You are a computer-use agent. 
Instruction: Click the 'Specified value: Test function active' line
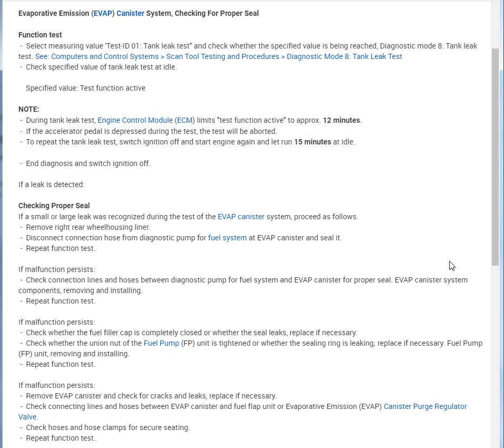coord(85,88)
